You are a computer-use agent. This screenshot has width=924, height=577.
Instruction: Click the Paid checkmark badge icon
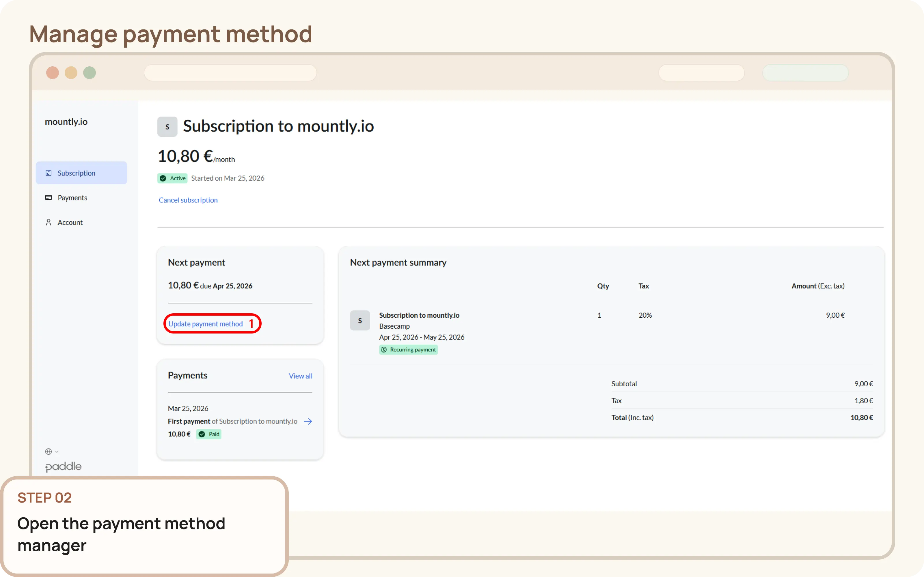click(202, 434)
